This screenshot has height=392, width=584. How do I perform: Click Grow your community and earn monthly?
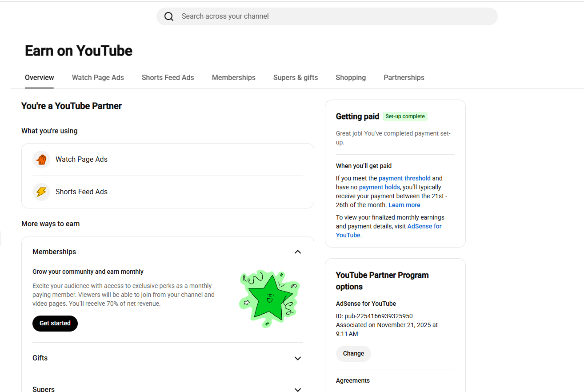88,272
